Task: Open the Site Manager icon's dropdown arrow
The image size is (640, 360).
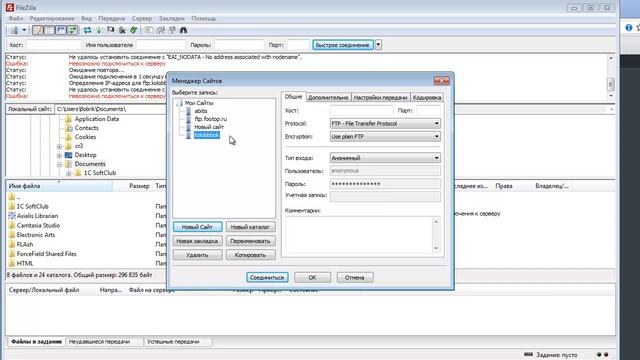Action: (24, 30)
